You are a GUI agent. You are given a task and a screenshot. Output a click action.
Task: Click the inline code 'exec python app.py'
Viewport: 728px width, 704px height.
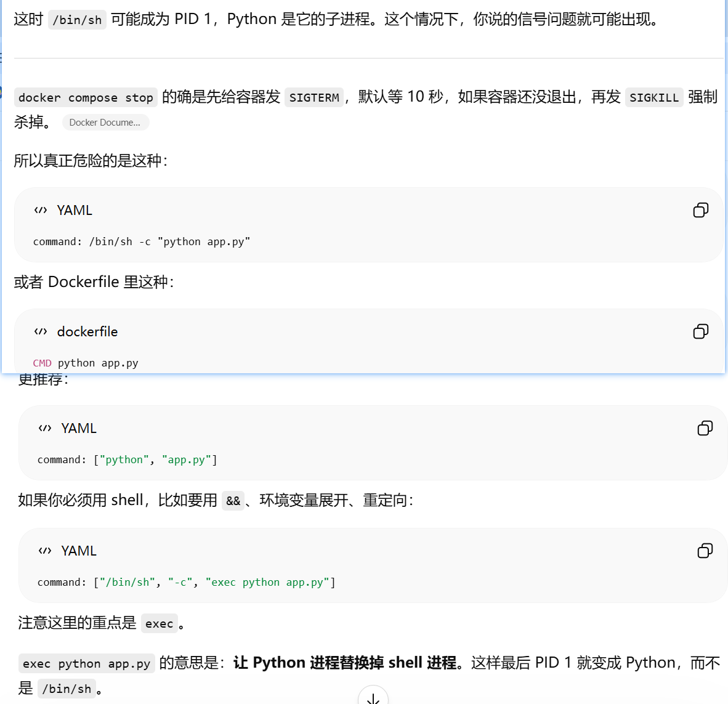[x=87, y=663]
